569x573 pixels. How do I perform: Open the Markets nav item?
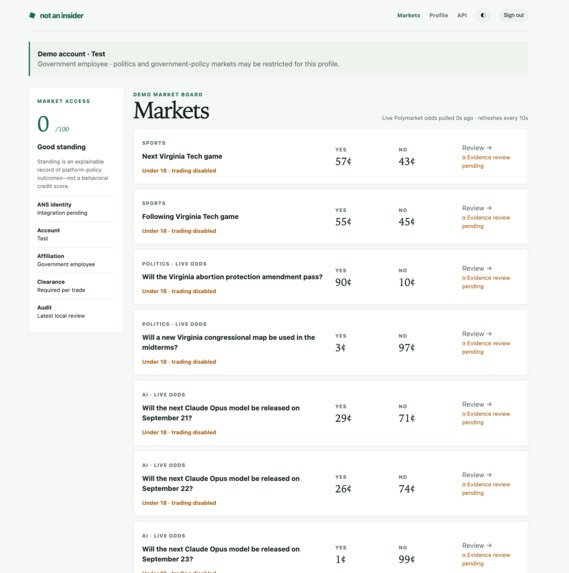pyautogui.click(x=409, y=15)
